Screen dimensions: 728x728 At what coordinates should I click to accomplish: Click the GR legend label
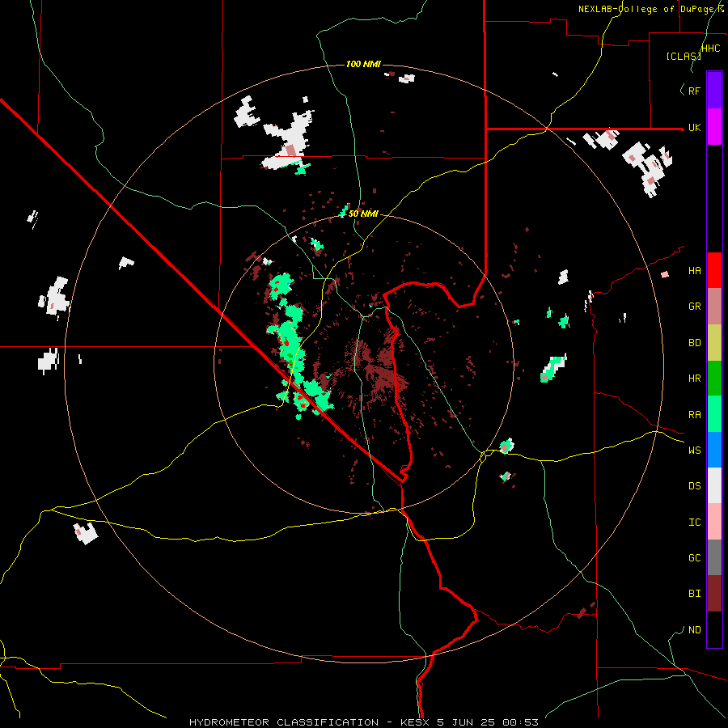(694, 307)
